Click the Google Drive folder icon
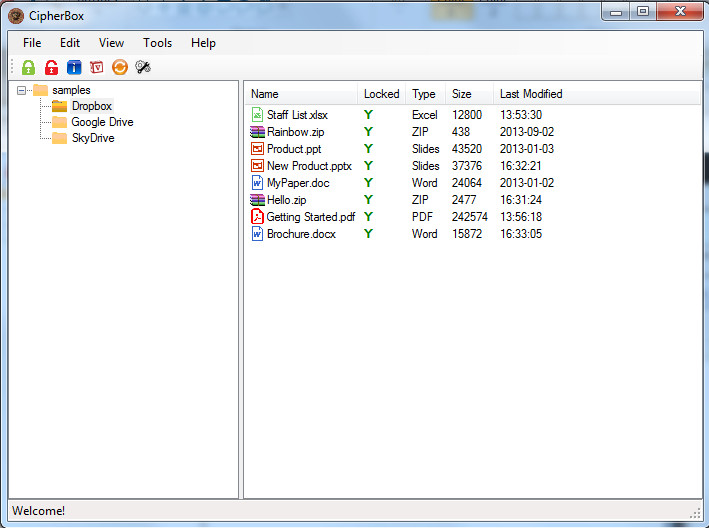The image size is (709, 528). pos(59,122)
